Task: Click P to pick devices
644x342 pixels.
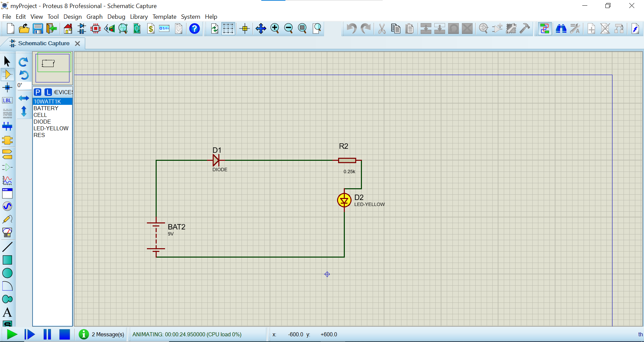Action: click(38, 92)
